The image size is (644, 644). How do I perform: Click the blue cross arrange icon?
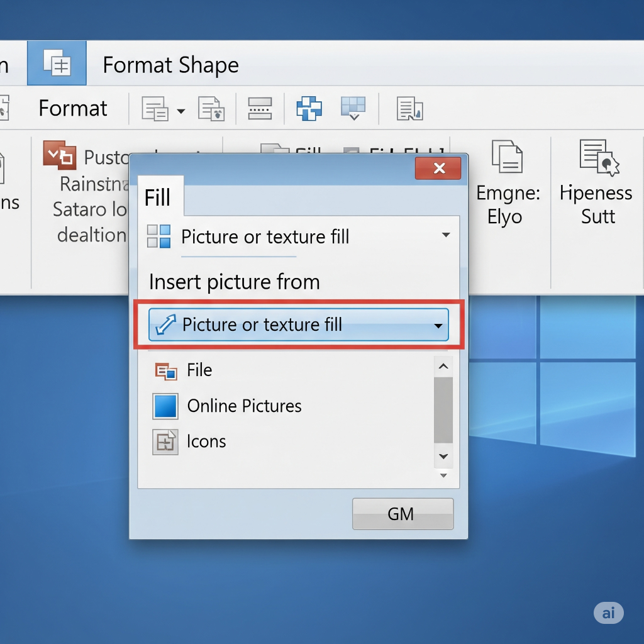click(x=309, y=109)
